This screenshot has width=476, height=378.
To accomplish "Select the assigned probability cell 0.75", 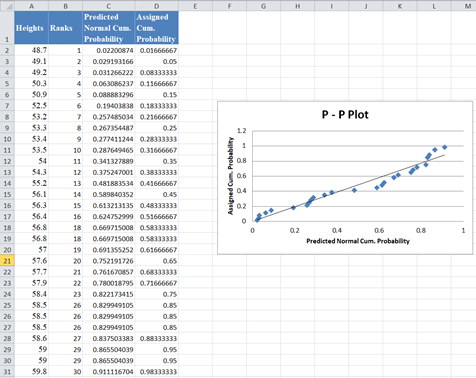I will 157,294.
